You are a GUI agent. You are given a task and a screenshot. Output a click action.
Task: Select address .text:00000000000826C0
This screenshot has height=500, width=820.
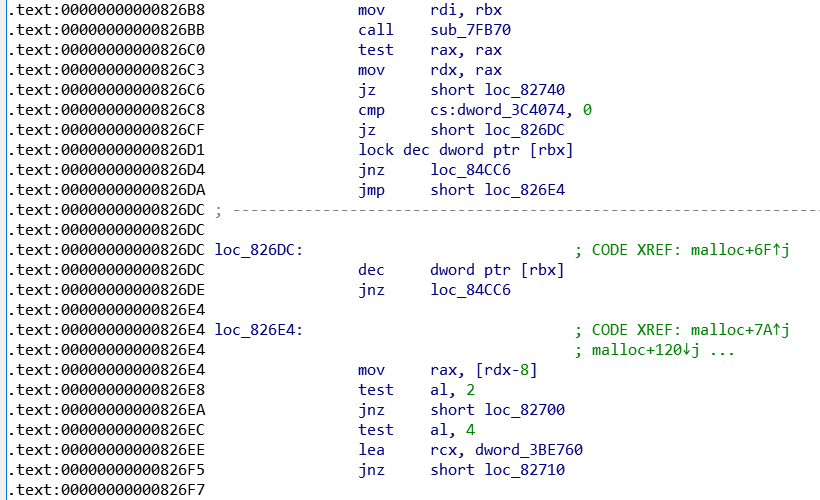[107, 50]
